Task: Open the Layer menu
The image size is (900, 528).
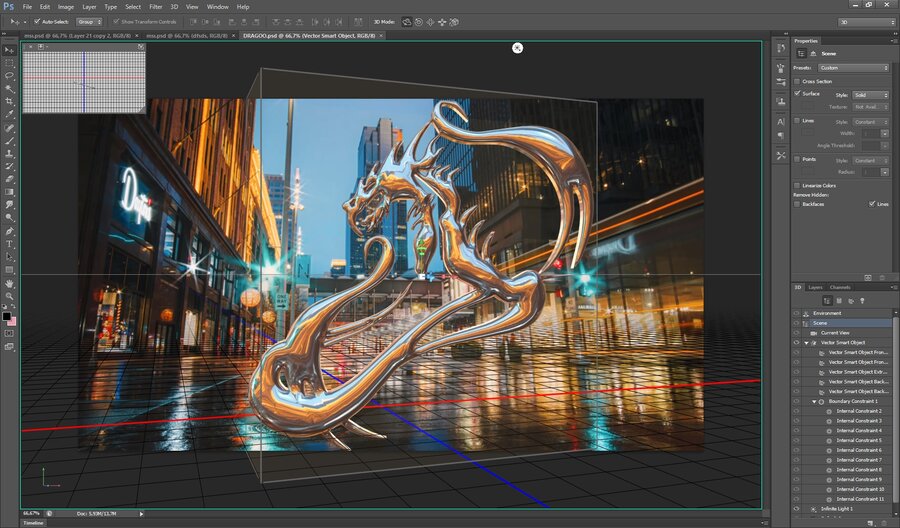Action: pyautogui.click(x=89, y=7)
